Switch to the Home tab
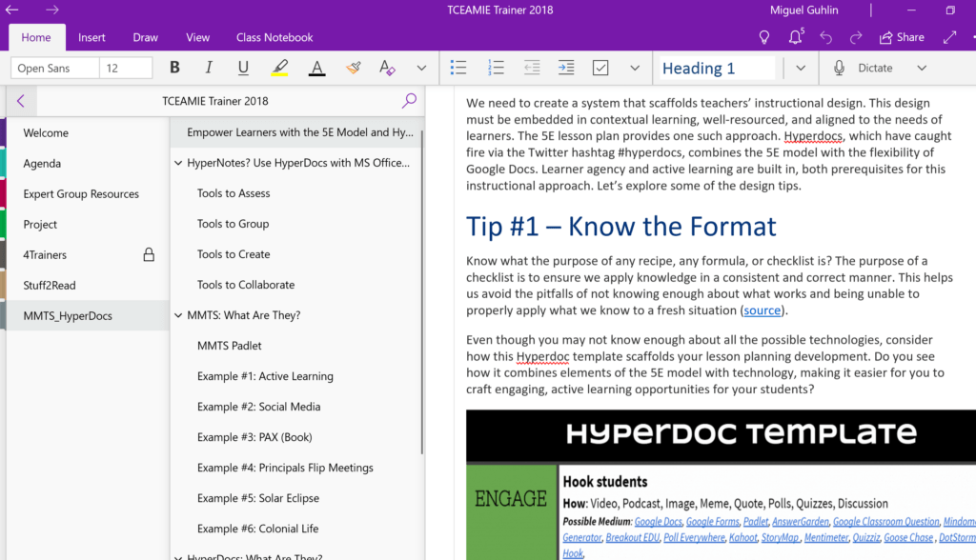Image resolution: width=976 pixels, height=560 pixels. point(36,37)
